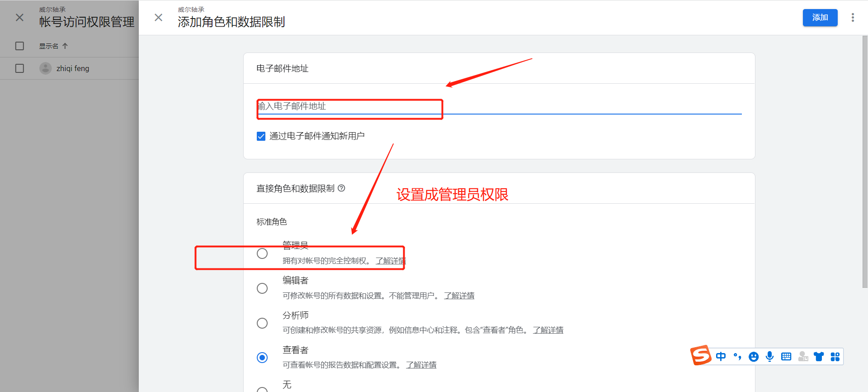Screen dimensions: 868x392
Task: Uncheck notify new users by email
Action: tap(261, 136)
